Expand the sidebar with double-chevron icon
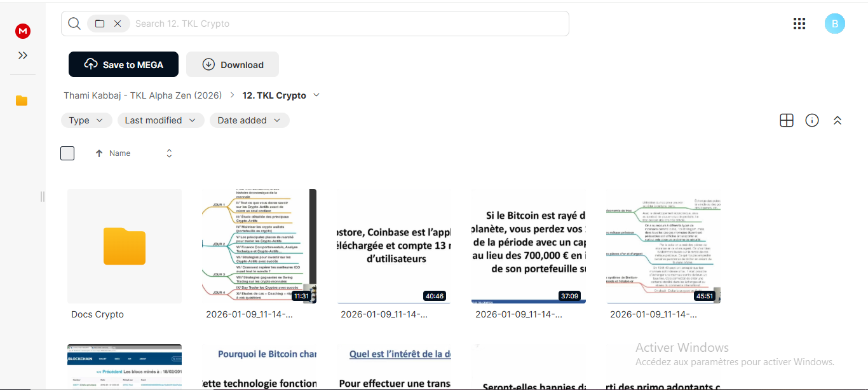The image size is (868, 390). pyautogui.click(x=23, y=55)
